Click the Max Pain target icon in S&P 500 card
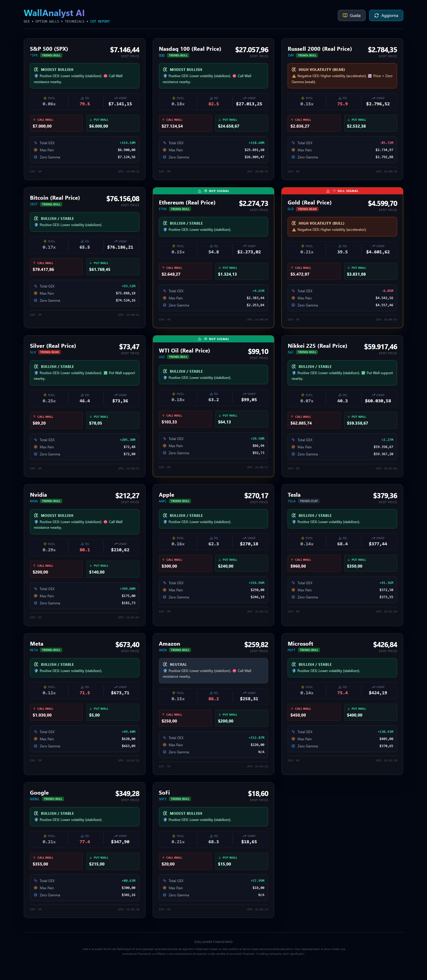The image size is (427, 980). 36,150
